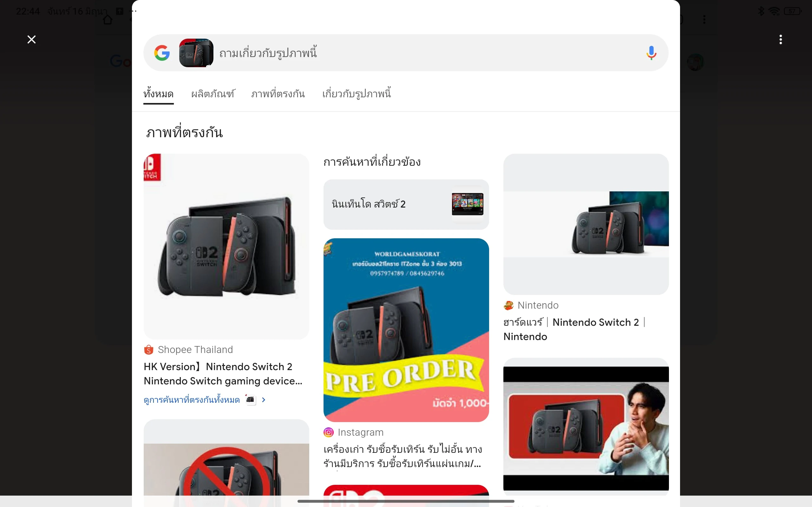The image size is (812, 507).
Task: Tap the microphone voice search icon
Action: [651, 53]
